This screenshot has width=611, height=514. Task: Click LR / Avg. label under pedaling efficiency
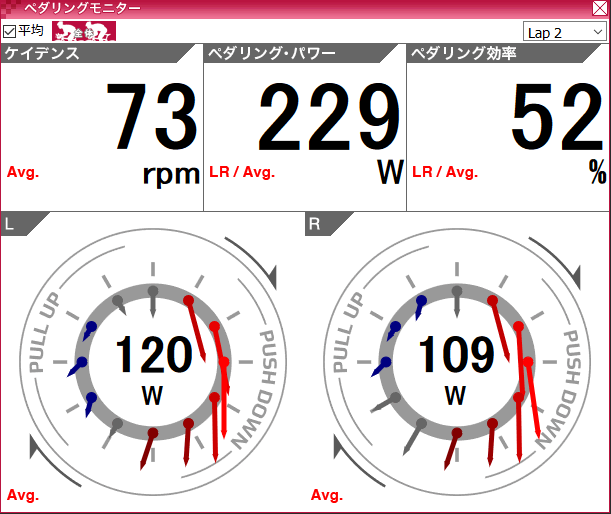[445, 172]
